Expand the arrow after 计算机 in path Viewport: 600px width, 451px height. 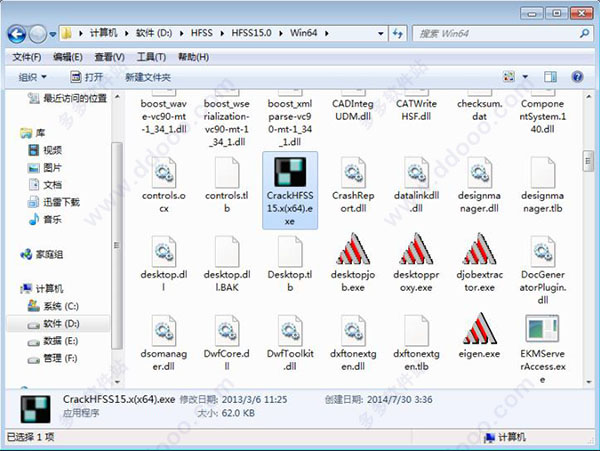[x=126, y=33]
